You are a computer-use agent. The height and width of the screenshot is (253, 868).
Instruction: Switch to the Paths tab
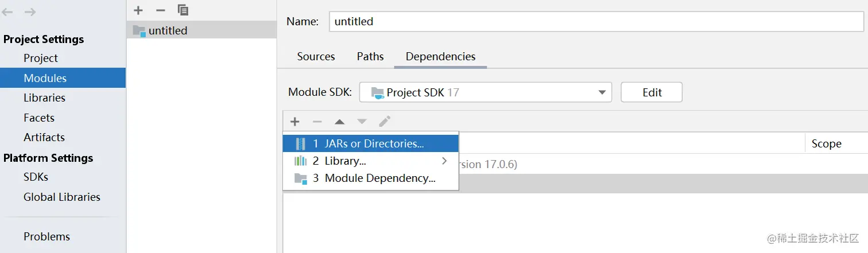(370, 57)
